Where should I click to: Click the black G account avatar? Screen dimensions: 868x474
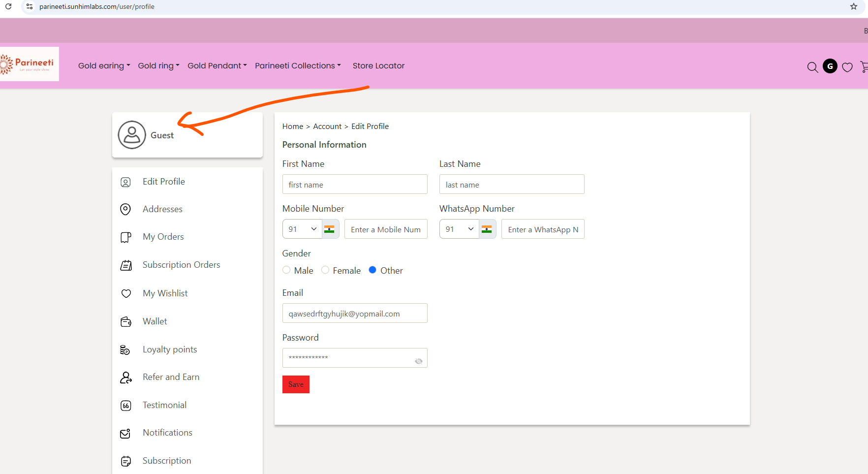click(x=830, y=66)
